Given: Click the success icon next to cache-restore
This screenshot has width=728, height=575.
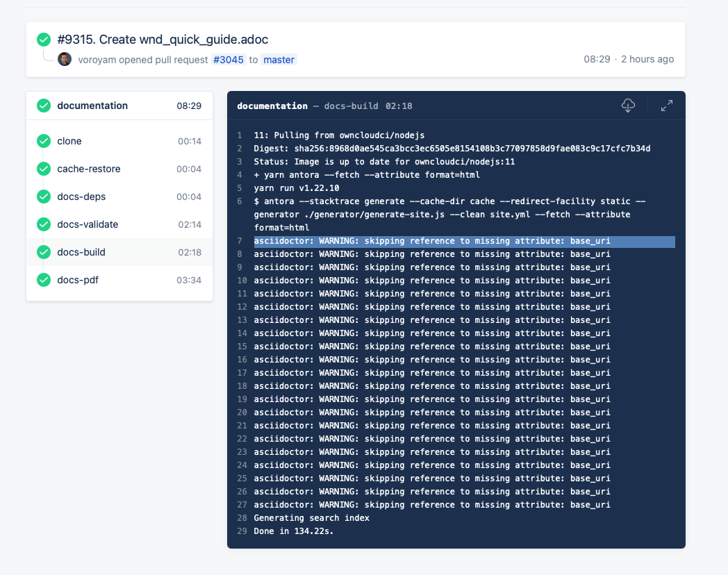Looking at the screenshot, I should click(43, 169).
